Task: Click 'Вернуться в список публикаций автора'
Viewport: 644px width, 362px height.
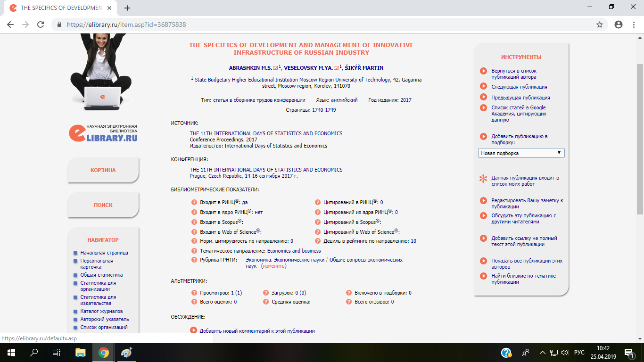Action: point(514,74)
